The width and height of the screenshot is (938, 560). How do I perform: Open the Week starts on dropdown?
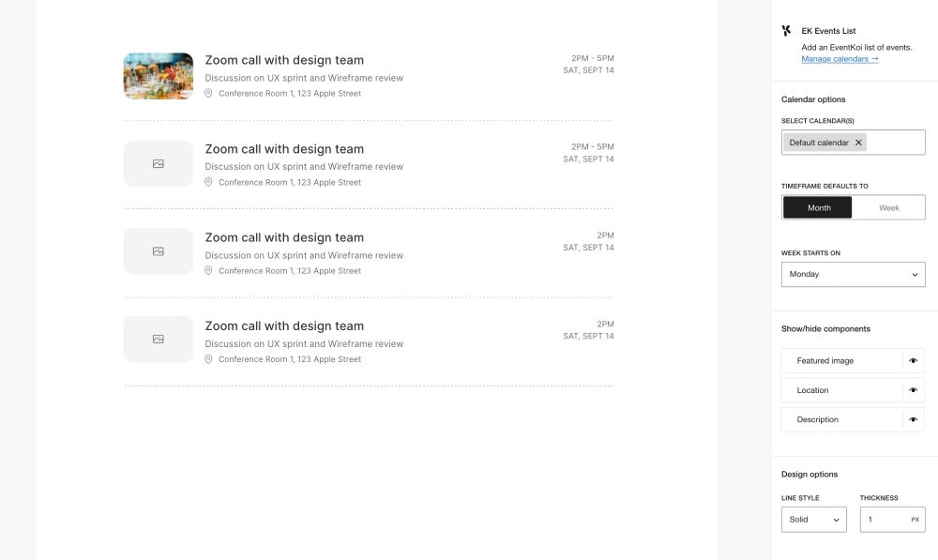coord(853,274)
